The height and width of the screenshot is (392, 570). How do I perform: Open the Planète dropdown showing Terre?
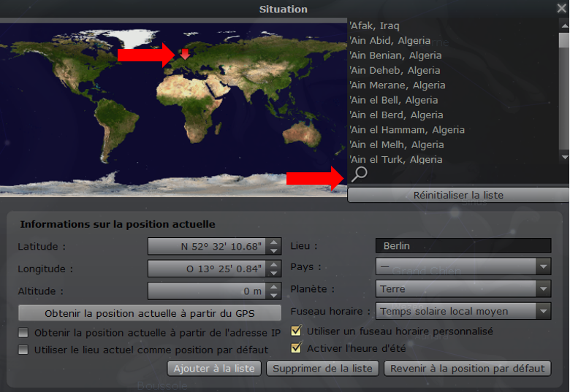pyautogui.click(x=463, y=289)
